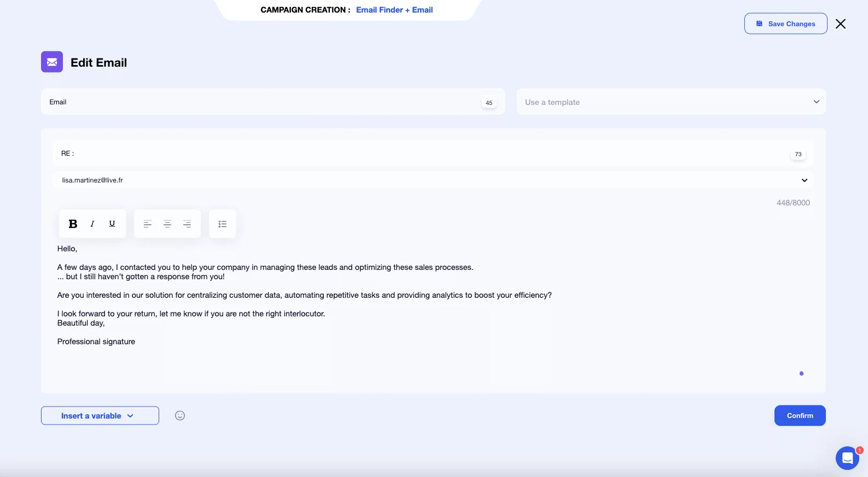
Task: Click the CAMPAIGN CREATION label
Action: (x=305, y=10)
